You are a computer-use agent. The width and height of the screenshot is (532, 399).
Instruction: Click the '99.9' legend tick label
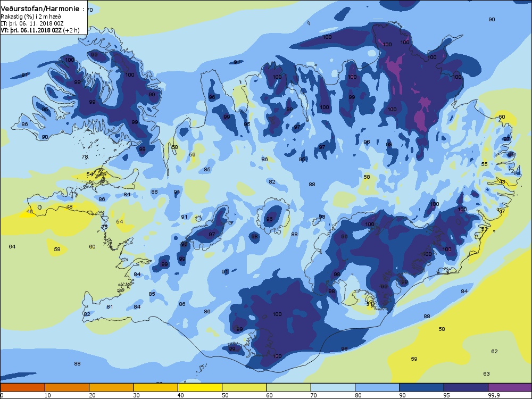(493, 395)
